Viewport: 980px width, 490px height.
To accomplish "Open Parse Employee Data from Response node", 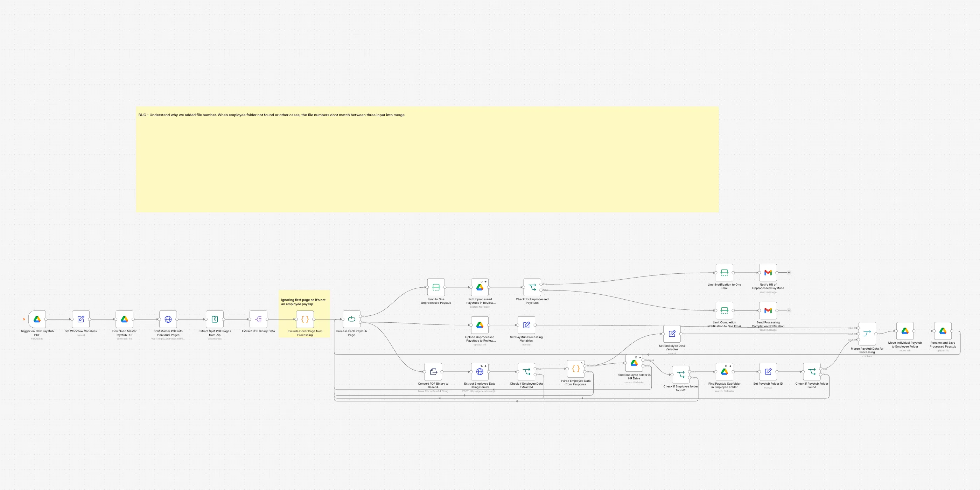I will 576,369.
